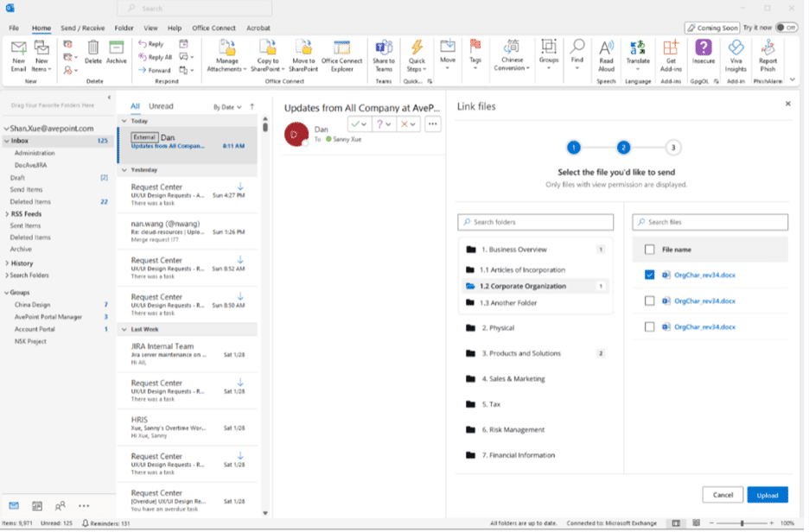809x532 pixels.
Task: Adjust the zoom slider in status bar
Action: [x=742, y=523]
